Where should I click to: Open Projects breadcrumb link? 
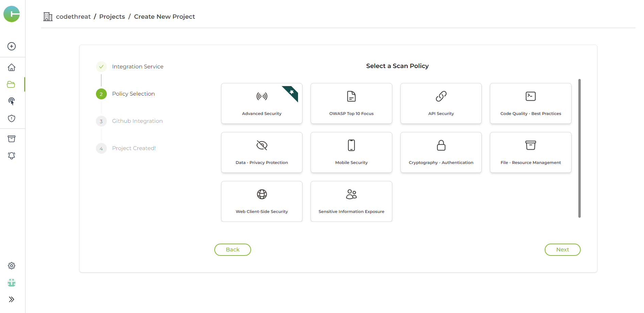point(112,17)
